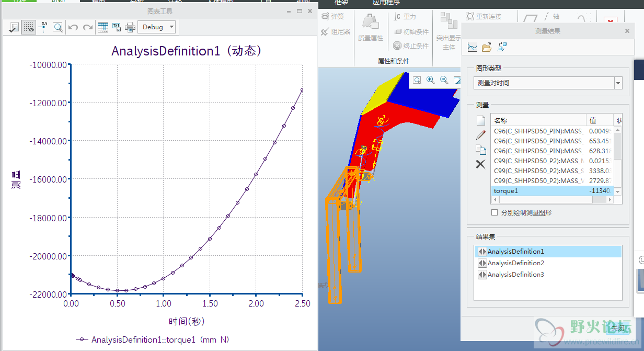
Task: Click the 名称 column header
Action: pyautogui.click(x=538, y=120)
